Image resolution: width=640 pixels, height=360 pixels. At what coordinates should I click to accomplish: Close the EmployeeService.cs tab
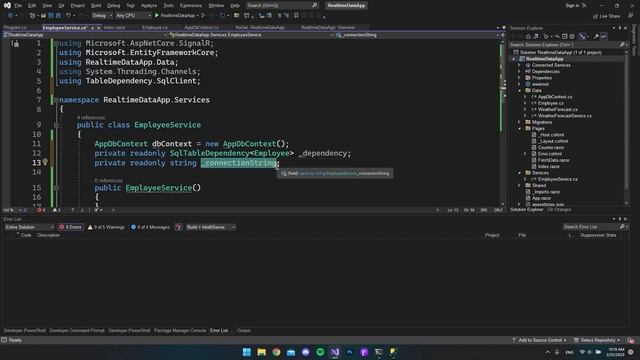pos(99,28)
